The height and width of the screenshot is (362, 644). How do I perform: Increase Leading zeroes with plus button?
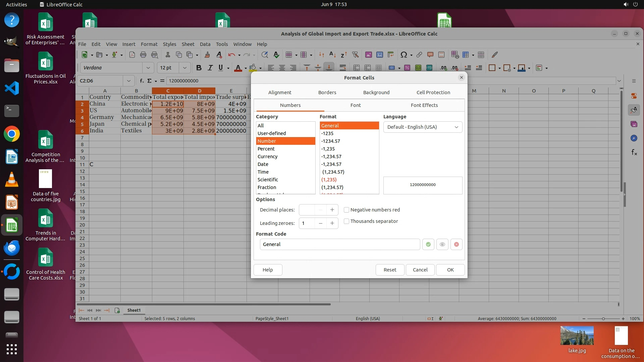click(x=332, y=223)
